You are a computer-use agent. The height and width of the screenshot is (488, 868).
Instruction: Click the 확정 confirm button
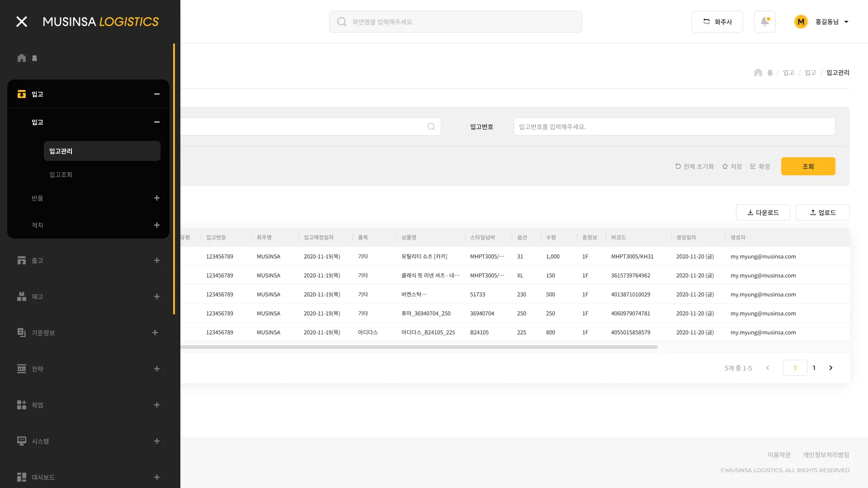click(760, 166)
